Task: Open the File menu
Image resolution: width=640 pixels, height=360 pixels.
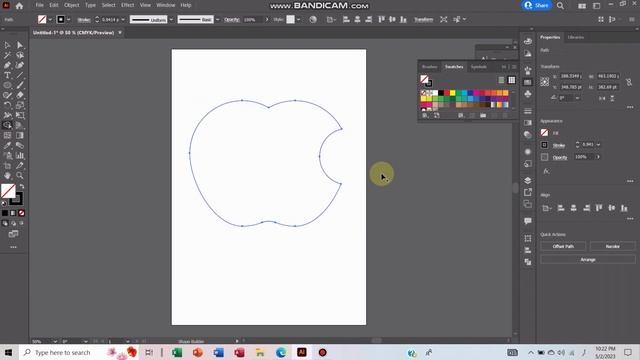Action: [39, 5]
